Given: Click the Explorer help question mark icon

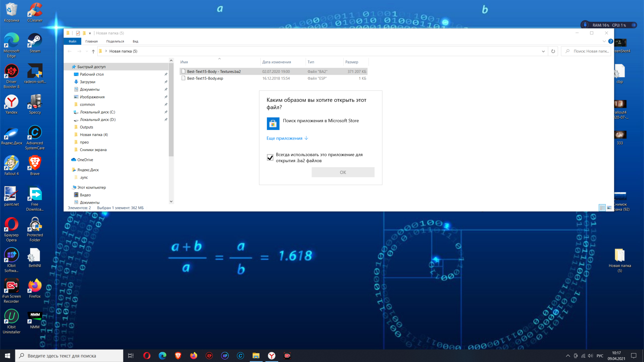Looking at the screenshot, I should pos(611,41).
